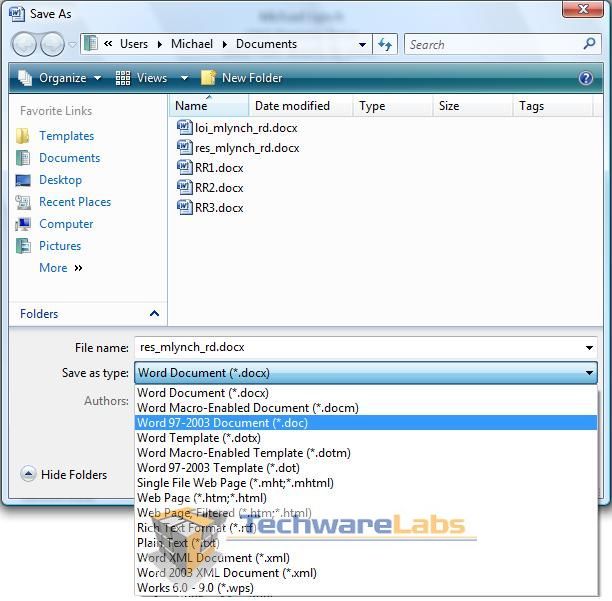Screen dimensions: 612x601
Task: Sort by Date modified column header
Action: pos(301,106)
